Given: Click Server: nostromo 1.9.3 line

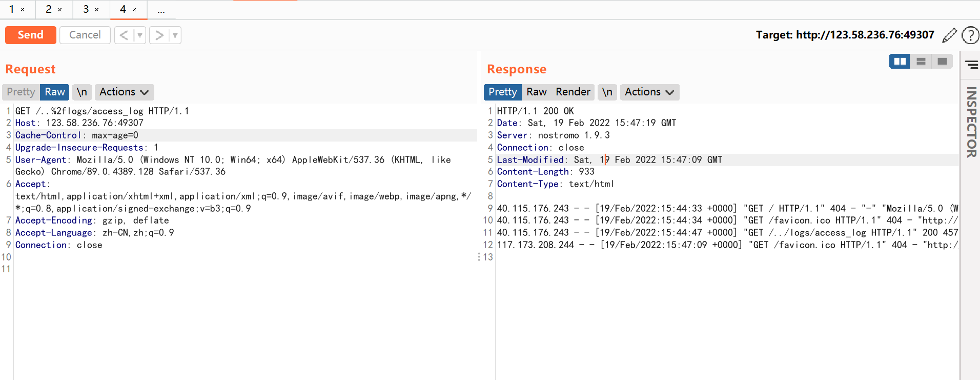Looking at the screenshot, I should click(554, 135).
